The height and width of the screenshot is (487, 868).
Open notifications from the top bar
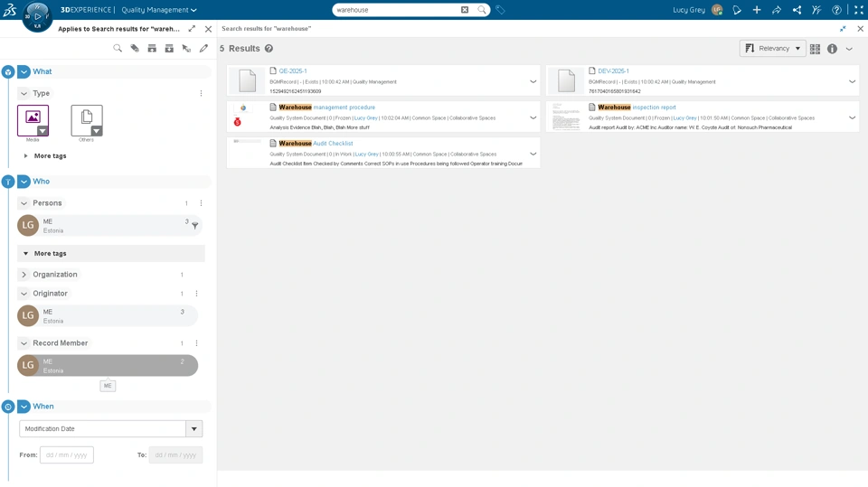[737, 10]
